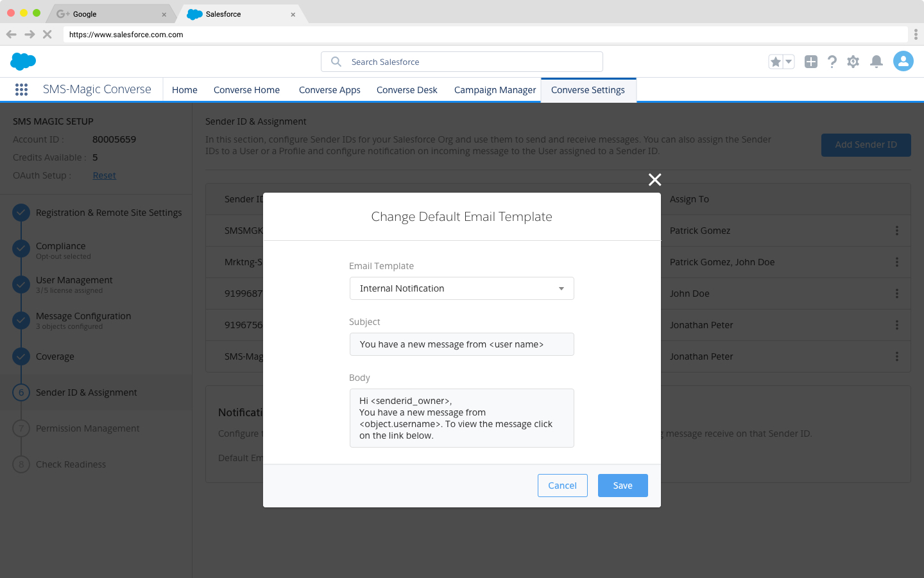Viewport: 924px width, 578px height.
Task: Open the help question mark icon
Action: pos(832,62)
